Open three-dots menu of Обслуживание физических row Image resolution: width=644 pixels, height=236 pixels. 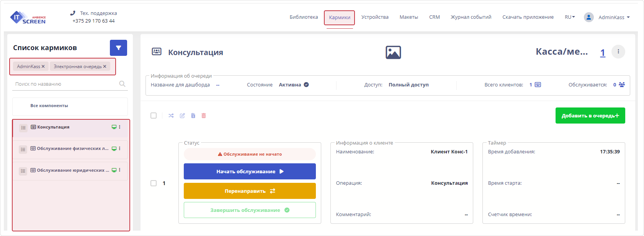(119, 148)
